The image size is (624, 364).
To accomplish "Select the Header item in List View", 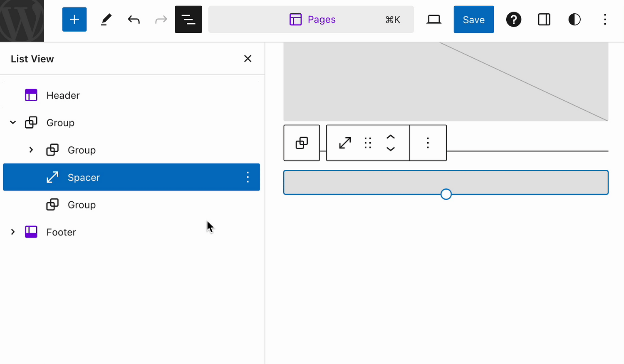I will [63, 95].
